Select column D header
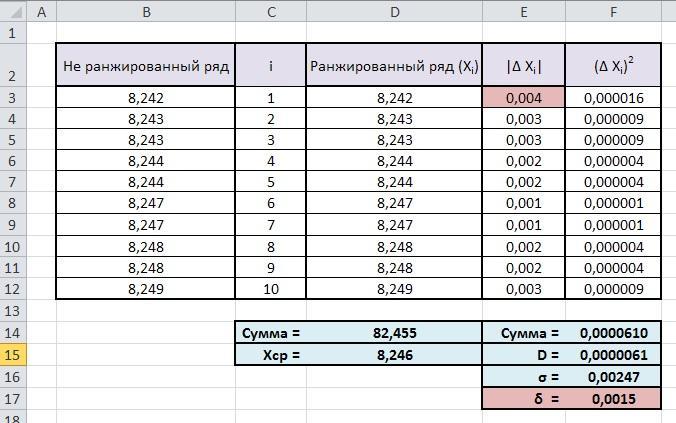The height and width of the screenshot is (423, 676). click(394, 12)
